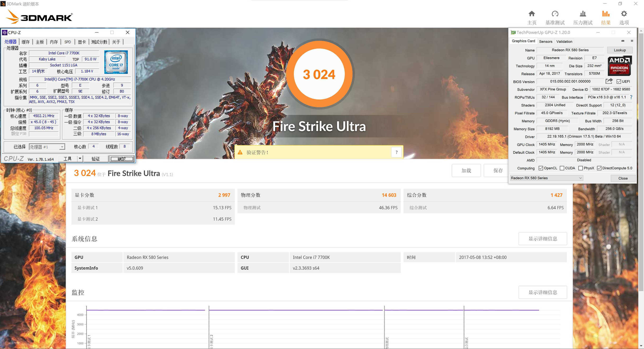Open benchmark tests gauge icon
Viewport: 644px width, 349px height.
click(x=555, y=14)
